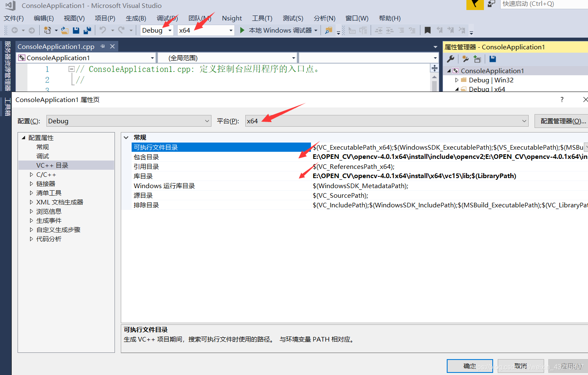Image resolution: width=588 pixels, height=375 pixels.
Task: Click the Open File folder icon
Action: [65, 30]
